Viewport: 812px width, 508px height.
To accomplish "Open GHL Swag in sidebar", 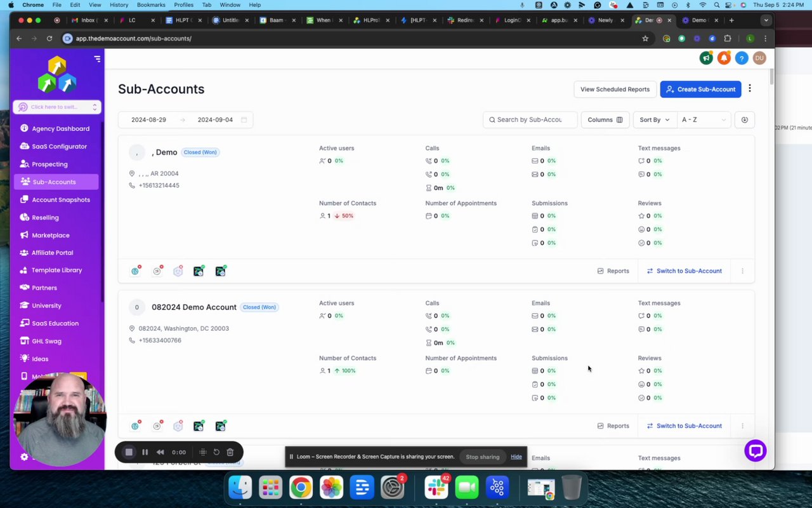I will click(55, 341).
